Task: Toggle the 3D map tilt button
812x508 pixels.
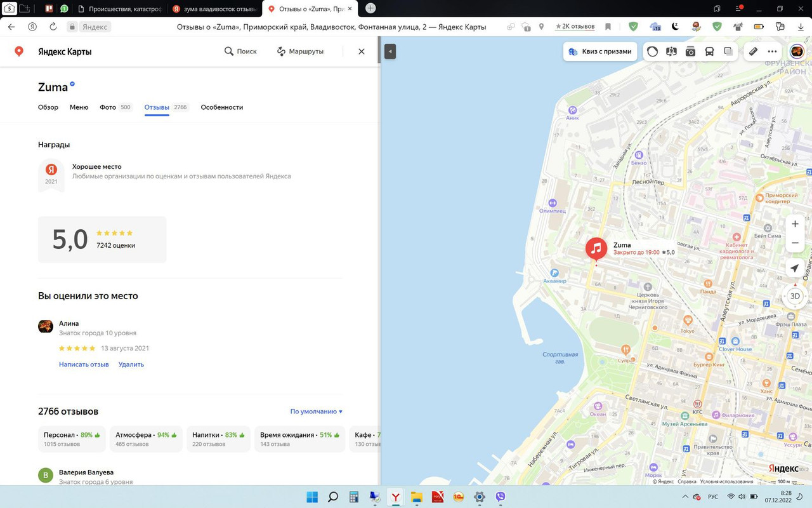Action: pyautogui.click(x=795, y=296)
